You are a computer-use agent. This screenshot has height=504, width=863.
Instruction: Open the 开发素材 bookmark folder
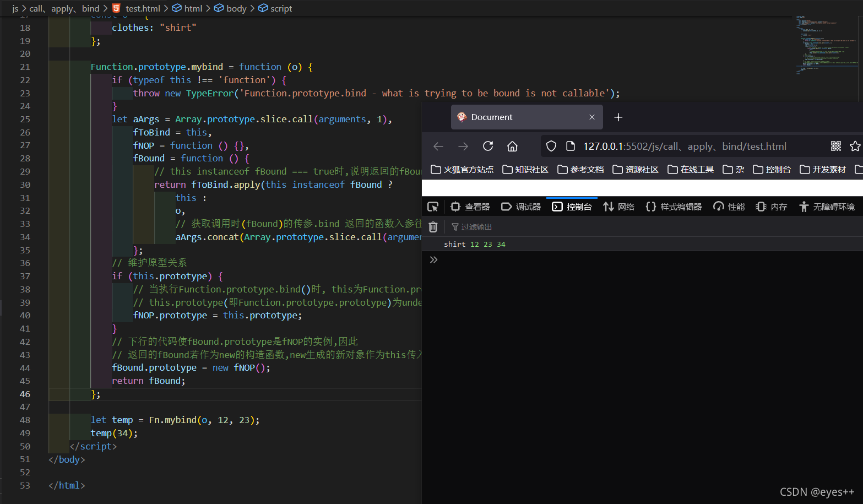(x=823, y=169)
